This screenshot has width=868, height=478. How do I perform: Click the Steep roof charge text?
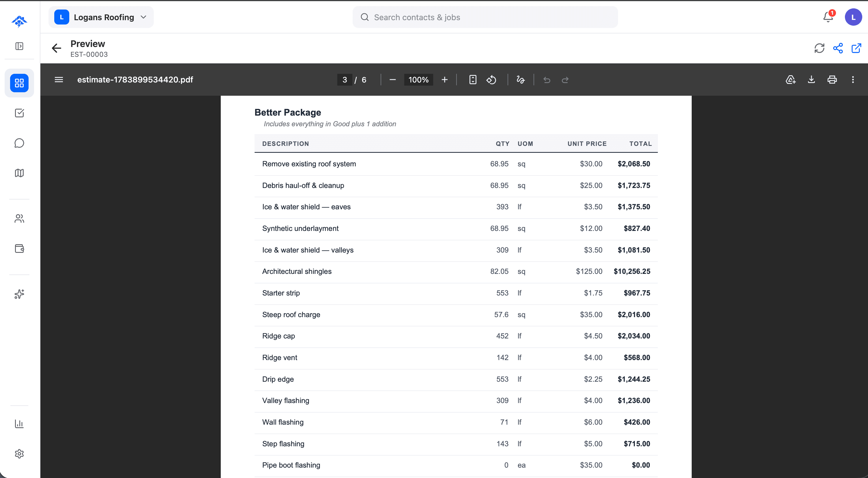tap(291, 315)
